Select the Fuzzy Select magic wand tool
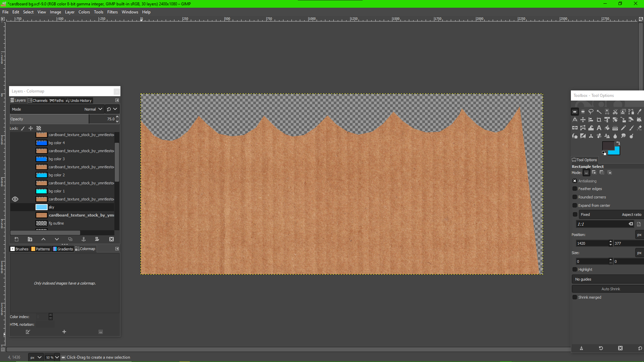The image size is (644, 362). (599, 112)
